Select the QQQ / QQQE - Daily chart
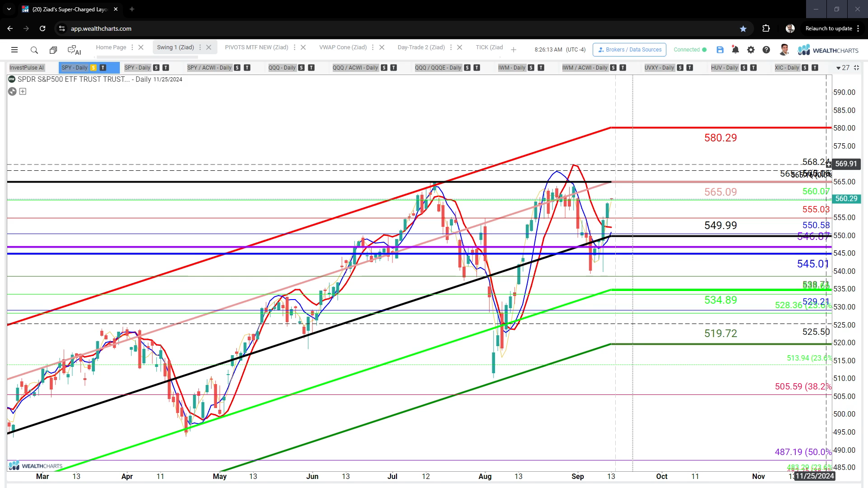 [x=438, y=68]
